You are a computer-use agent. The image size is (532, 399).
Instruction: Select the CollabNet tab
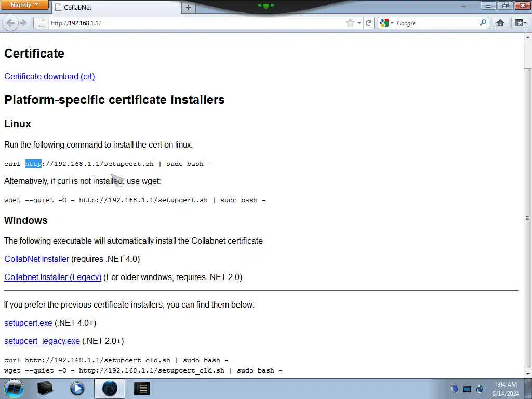(116, 7)
